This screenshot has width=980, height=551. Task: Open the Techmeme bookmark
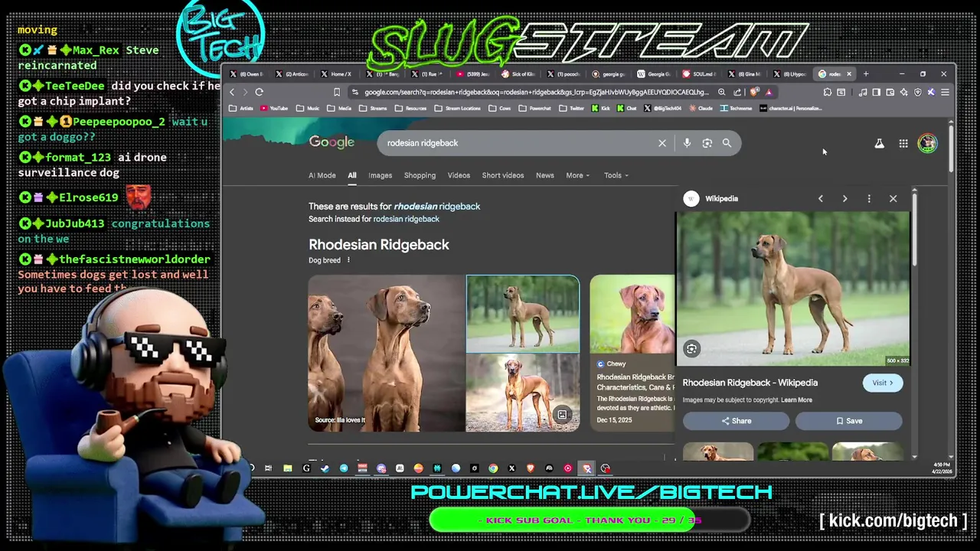736,109
